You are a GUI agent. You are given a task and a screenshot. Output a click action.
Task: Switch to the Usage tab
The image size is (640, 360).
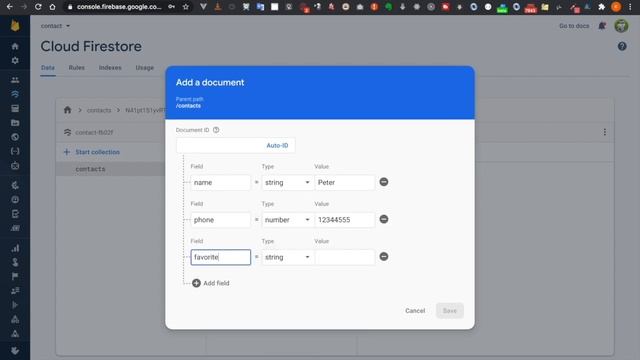click(x=144, y=68)
